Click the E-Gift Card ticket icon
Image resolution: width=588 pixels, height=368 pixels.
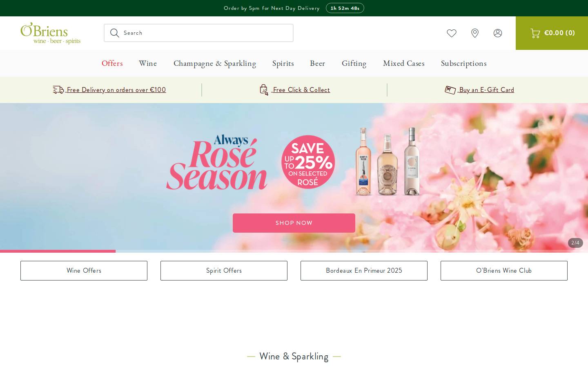450,90
